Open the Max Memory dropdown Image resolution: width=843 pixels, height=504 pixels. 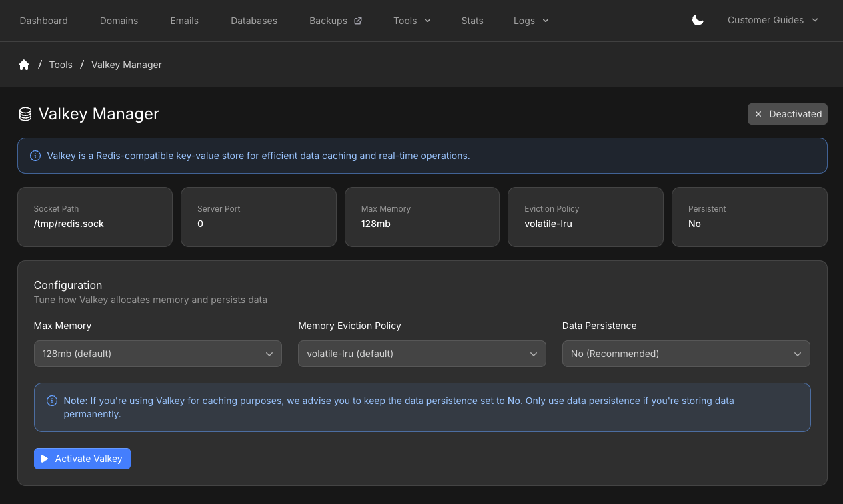[x=158, y=354]
